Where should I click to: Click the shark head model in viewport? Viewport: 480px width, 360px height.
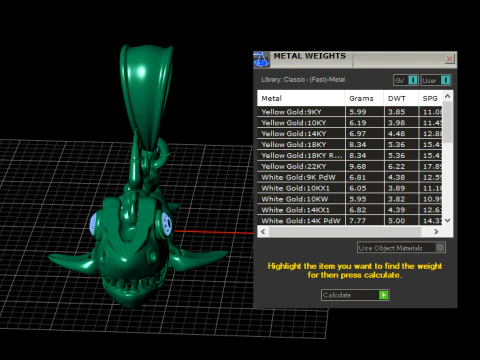tap(132, 253)
